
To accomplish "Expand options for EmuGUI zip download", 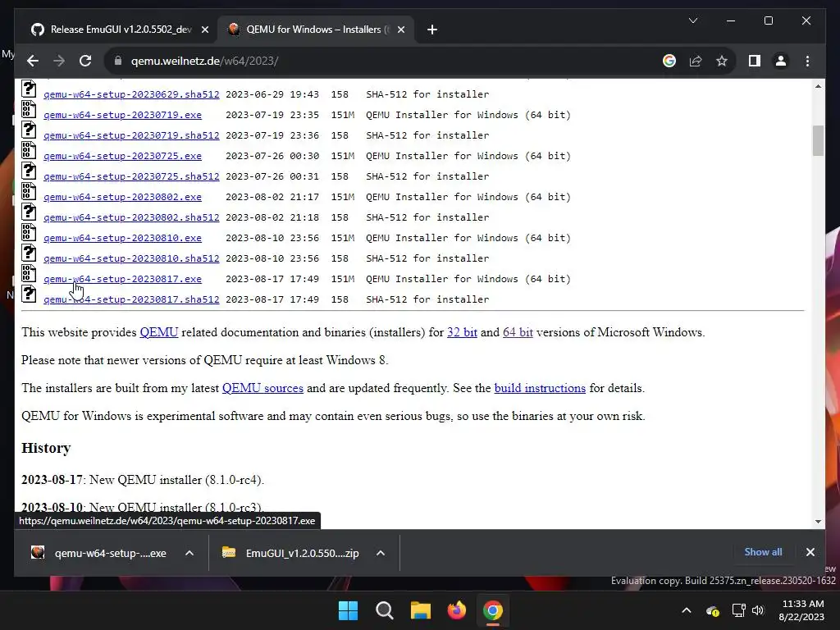I will (x=381, y=553).
